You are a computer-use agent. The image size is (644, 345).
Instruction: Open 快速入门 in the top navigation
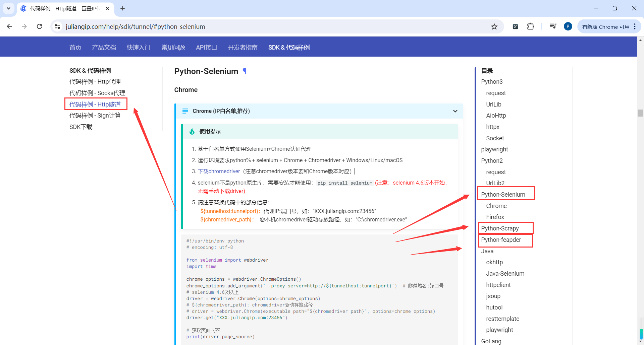pyautogui.click(x=139, y=48)
